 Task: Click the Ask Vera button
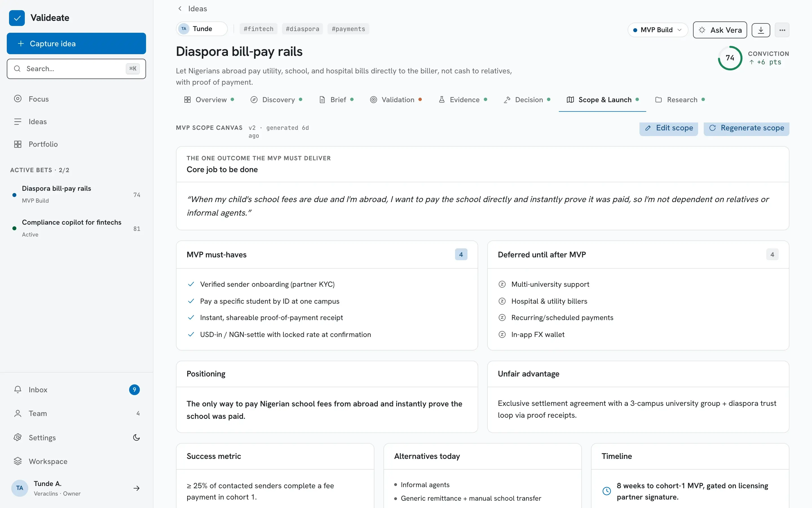click(x=720, y=30)
